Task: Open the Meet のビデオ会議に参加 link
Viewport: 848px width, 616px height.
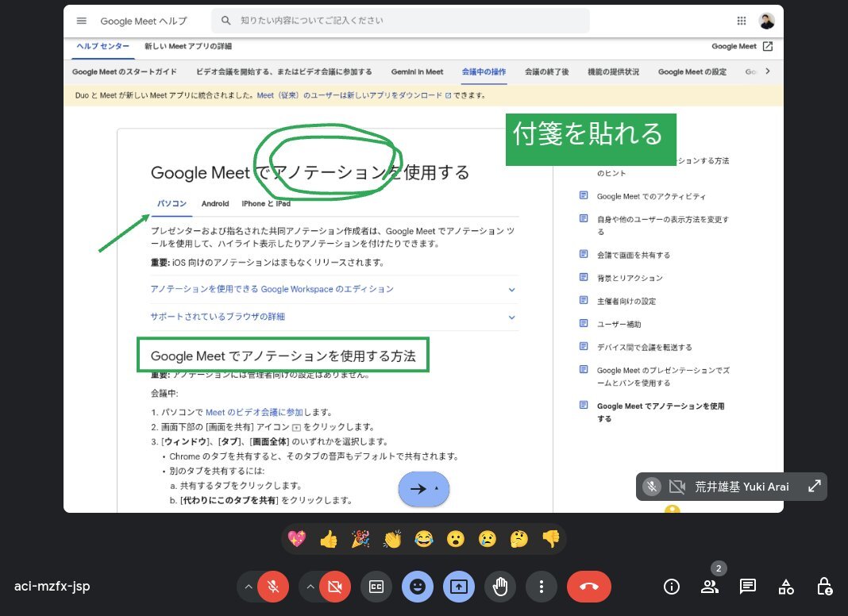Action: click(254, 412)
